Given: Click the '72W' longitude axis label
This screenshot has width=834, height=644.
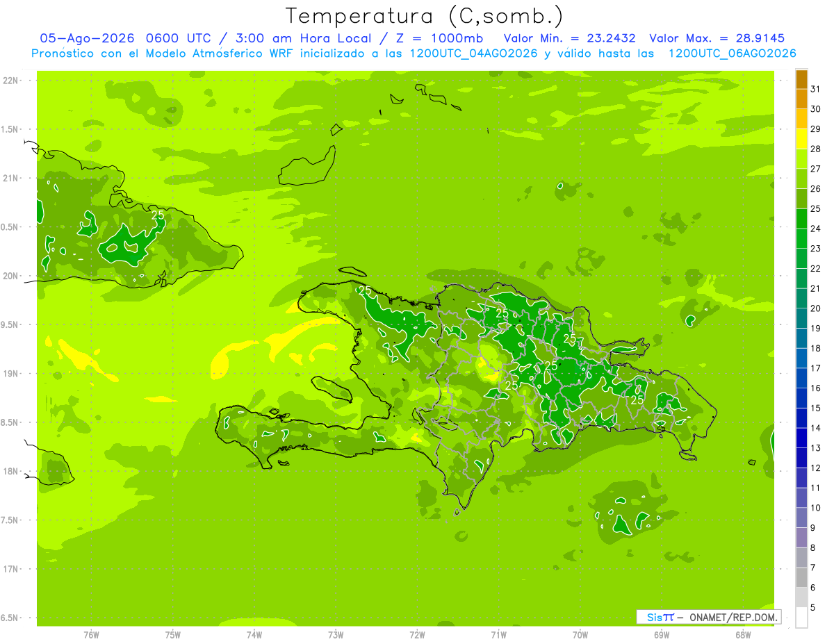Looking at the screenshot, I should coord(417,635).
